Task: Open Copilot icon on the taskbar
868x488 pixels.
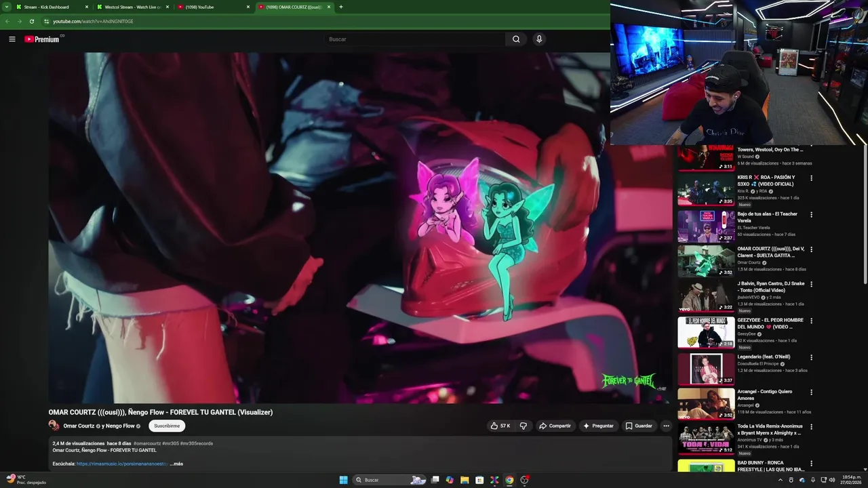Action: (x=450, y=480)
